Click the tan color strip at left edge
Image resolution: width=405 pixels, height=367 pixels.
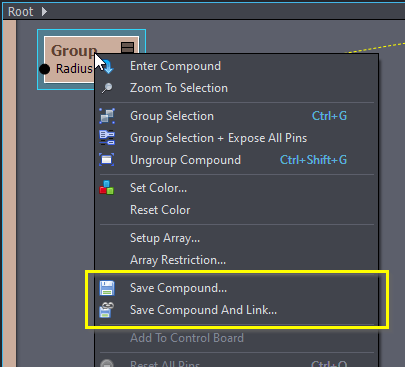[10, 193]
